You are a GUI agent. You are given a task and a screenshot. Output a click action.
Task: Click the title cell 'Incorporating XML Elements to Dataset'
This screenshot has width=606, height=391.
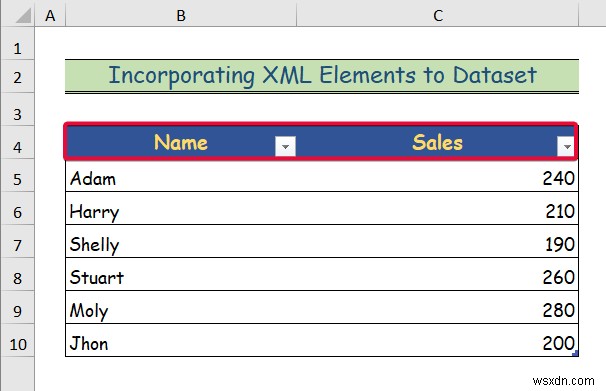322,75
